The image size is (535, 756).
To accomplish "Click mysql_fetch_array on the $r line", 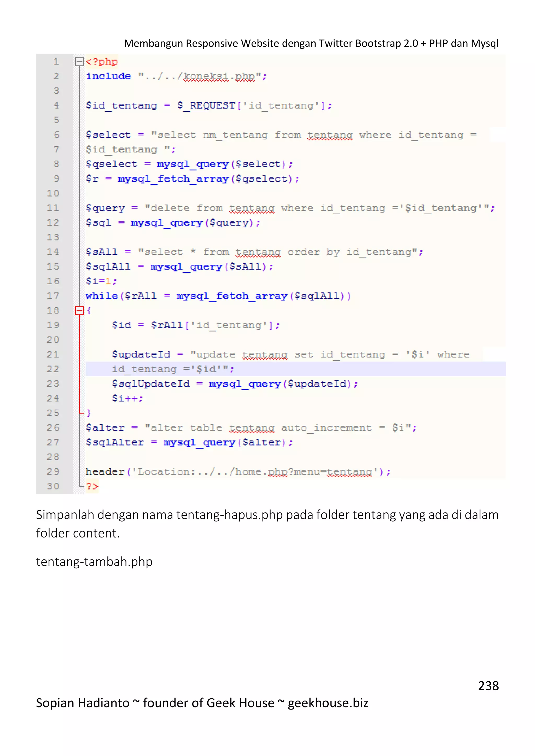I will (x=173, y=179).
